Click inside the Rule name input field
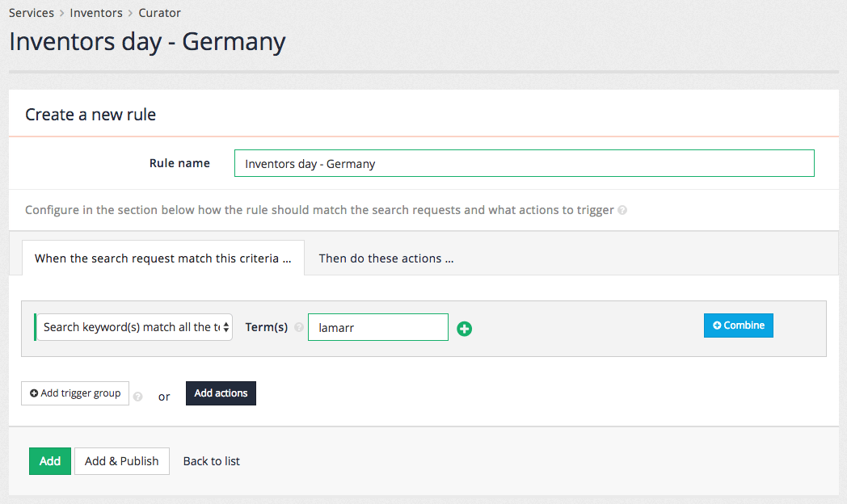 click(524, 162)
